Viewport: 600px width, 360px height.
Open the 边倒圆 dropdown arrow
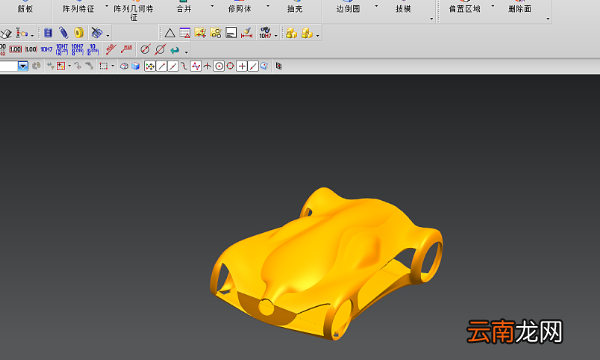pyautogui.click(x=376, y=6)
